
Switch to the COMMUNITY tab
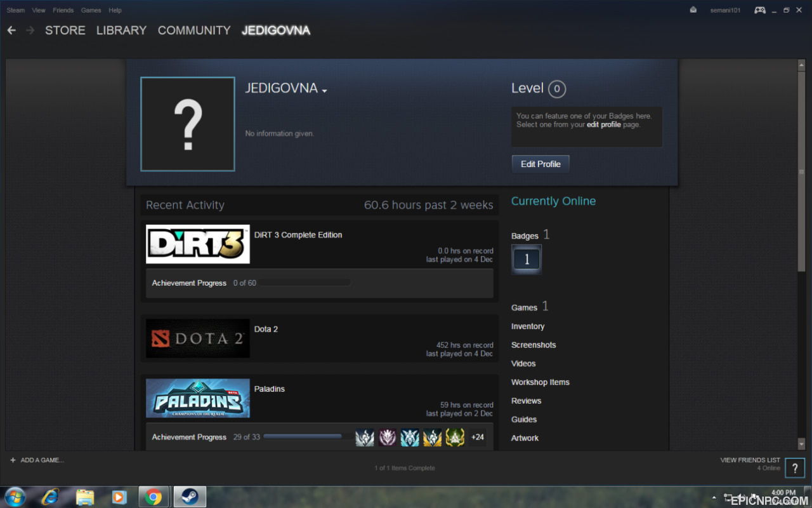click(194, 30)
